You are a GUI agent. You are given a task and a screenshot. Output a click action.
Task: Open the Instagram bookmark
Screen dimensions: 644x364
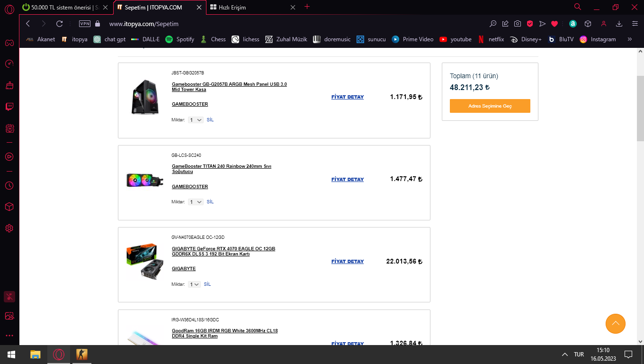(x=598, y=39)
